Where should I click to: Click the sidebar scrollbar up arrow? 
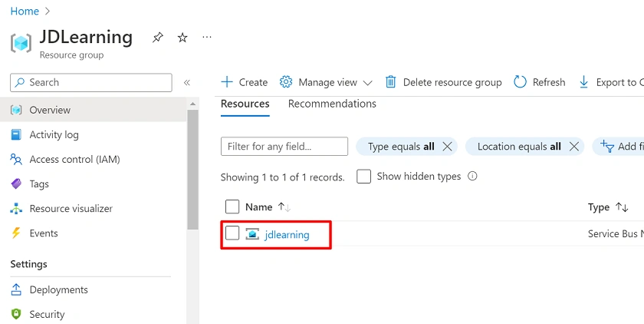[x=192, y=104]
